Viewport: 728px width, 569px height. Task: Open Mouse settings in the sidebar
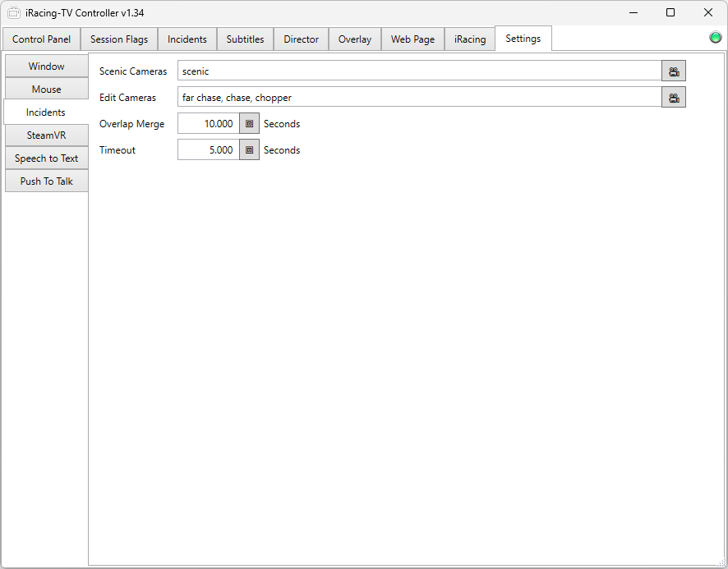47,89
